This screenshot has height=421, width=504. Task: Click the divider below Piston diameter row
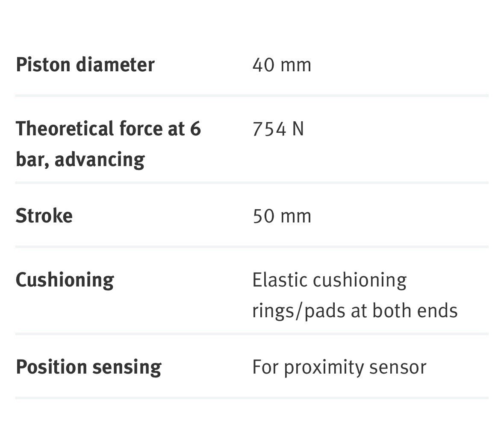click(252, 96)
